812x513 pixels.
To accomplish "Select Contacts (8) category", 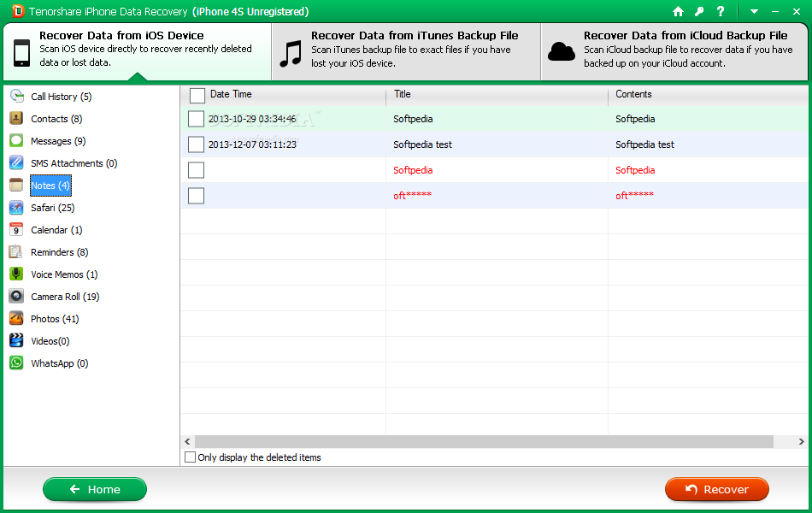I will [x=56, y=119].
